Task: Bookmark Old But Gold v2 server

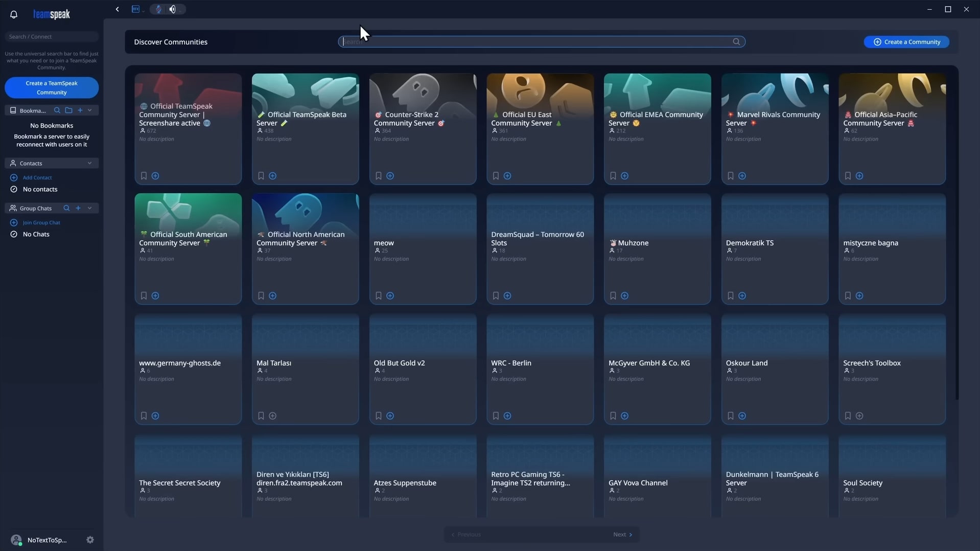Action: pyautogui.click(x=379, y=416)
